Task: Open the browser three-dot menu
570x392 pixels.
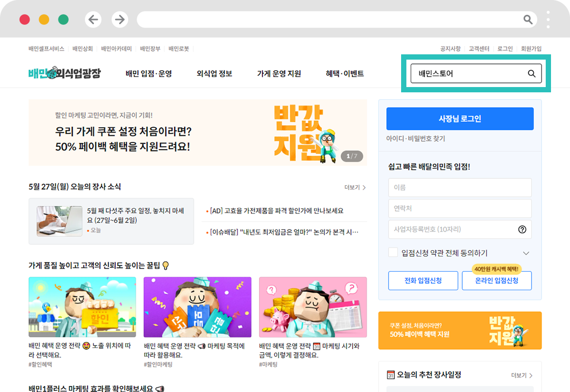Action: 548,20
